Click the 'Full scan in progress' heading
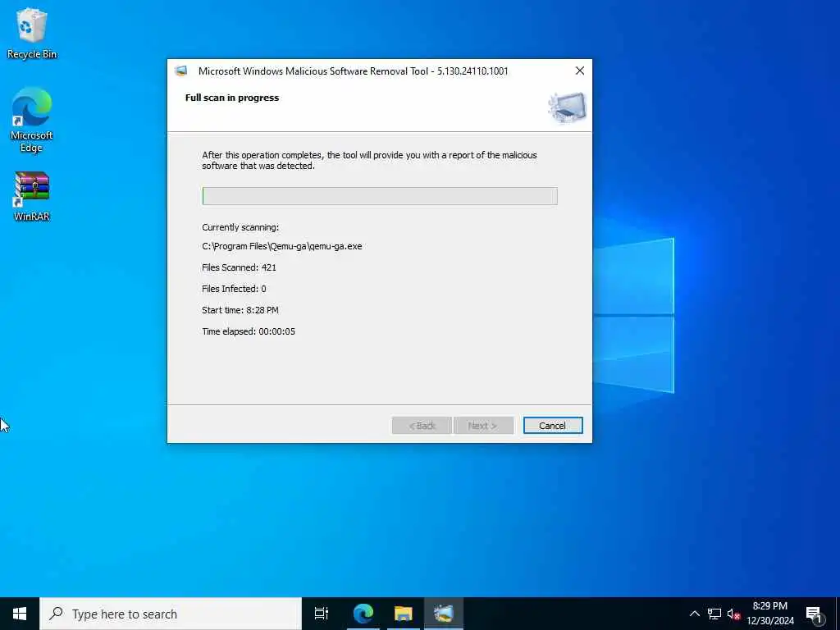This screenshot has width=840, height=630. (232, 98)
